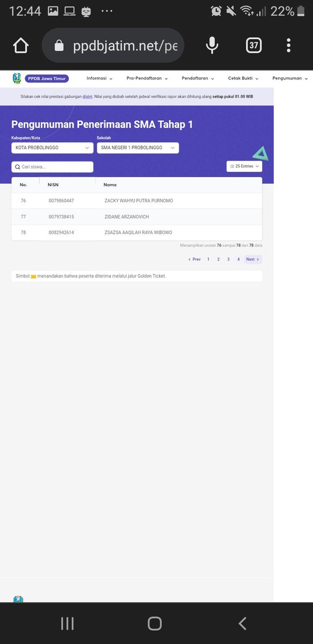Click the NISN column header
The width and height of the screenshot is (313, 644).
(53, 185)
